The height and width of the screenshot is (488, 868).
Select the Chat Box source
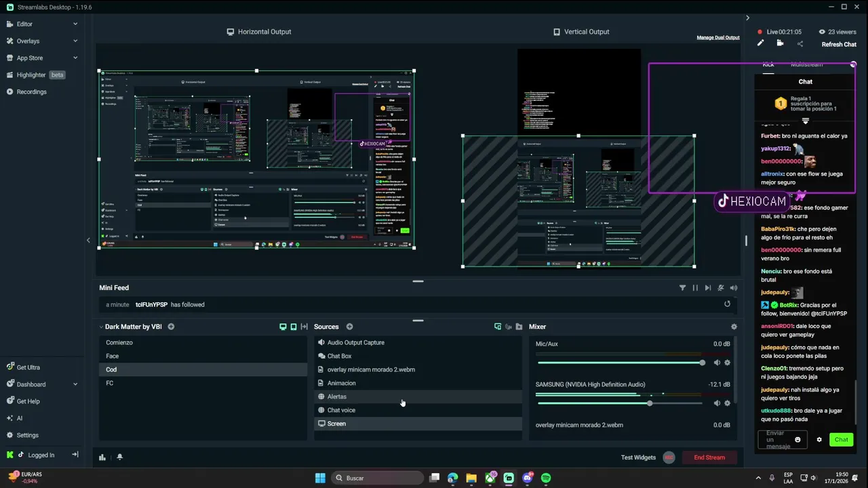pos(418,356)
